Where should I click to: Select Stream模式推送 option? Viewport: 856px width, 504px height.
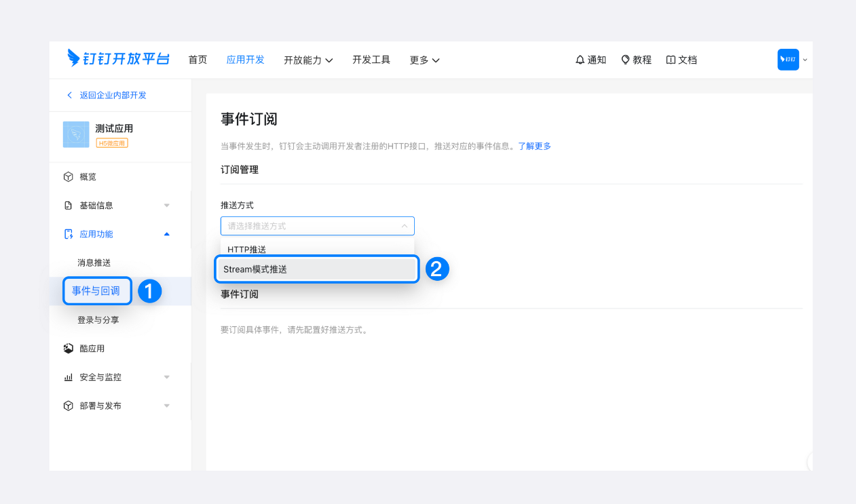point(316,269)
